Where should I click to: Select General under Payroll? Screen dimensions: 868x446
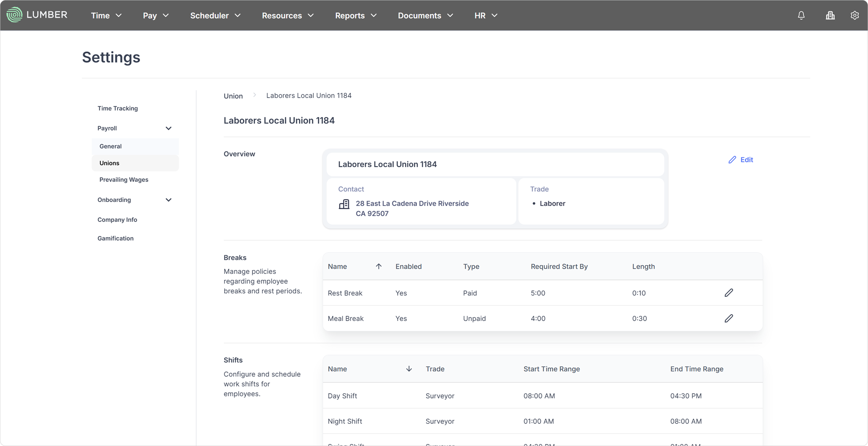(x=110, y=146)
